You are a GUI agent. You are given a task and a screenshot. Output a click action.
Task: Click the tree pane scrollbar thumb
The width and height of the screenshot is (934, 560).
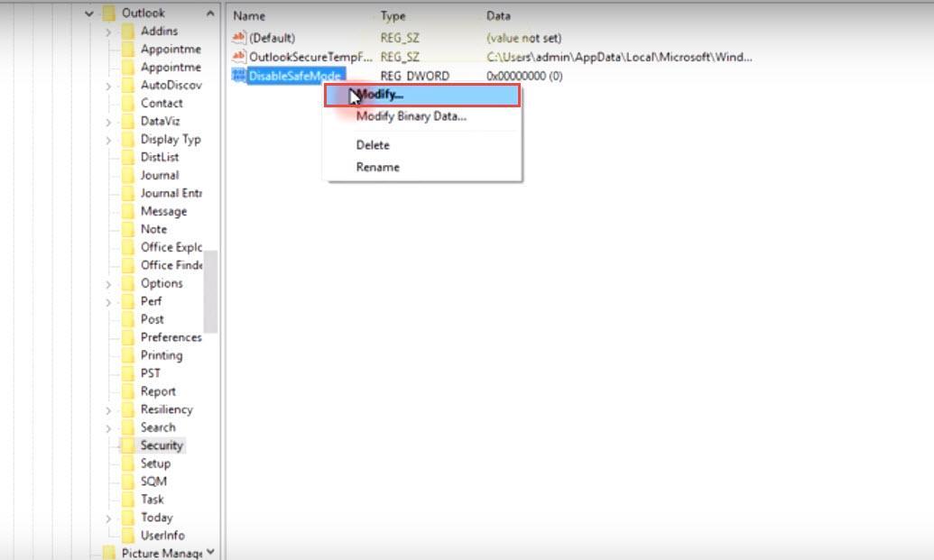point(210,291)
